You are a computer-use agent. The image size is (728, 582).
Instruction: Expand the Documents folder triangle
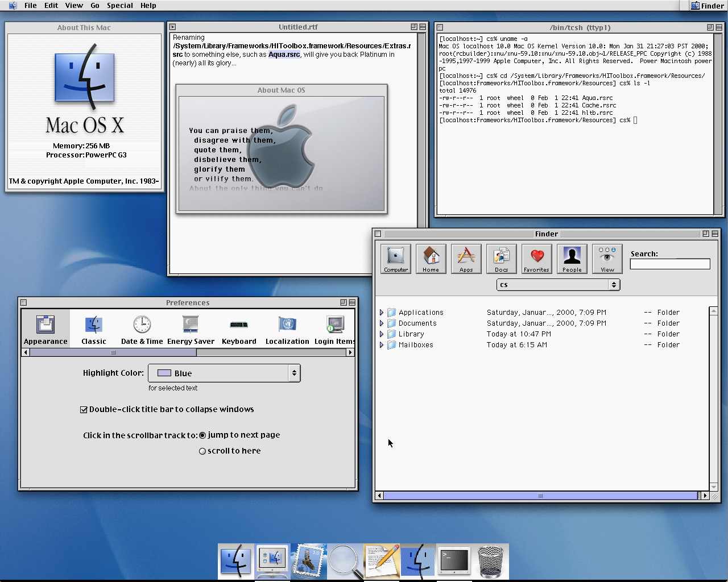tap(382, 323)
